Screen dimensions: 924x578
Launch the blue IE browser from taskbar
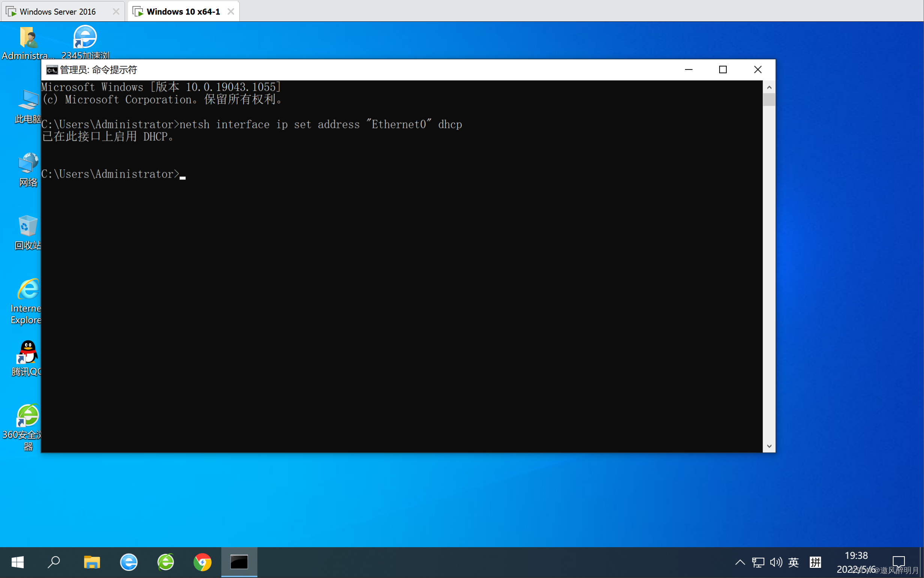click(x=129, y=562)
